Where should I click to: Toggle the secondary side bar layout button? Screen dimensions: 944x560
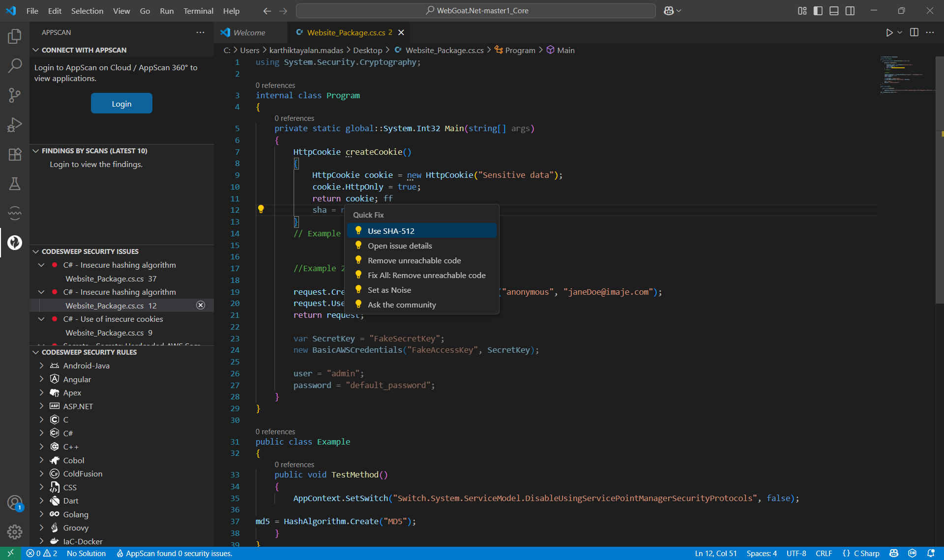click(x=850, y=11)
